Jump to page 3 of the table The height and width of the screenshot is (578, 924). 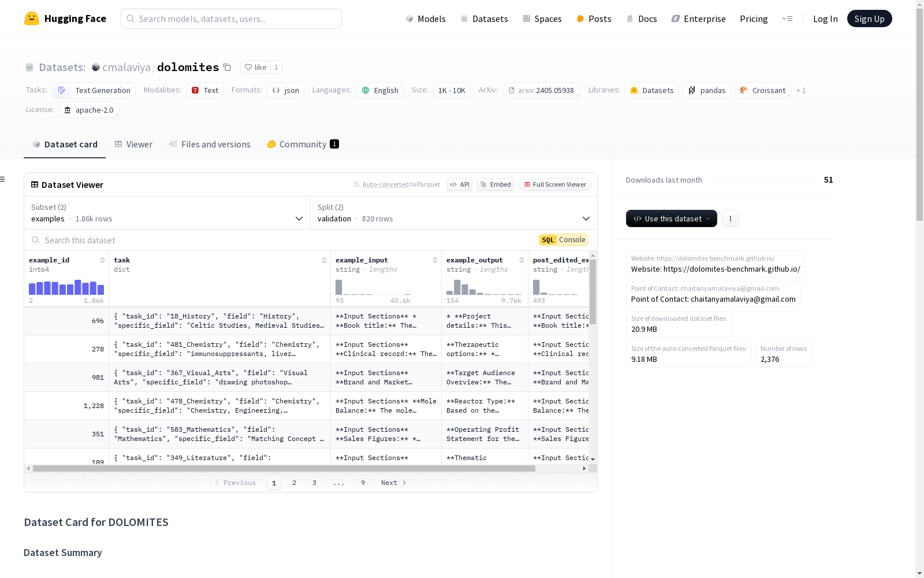[x=315, y=483]
